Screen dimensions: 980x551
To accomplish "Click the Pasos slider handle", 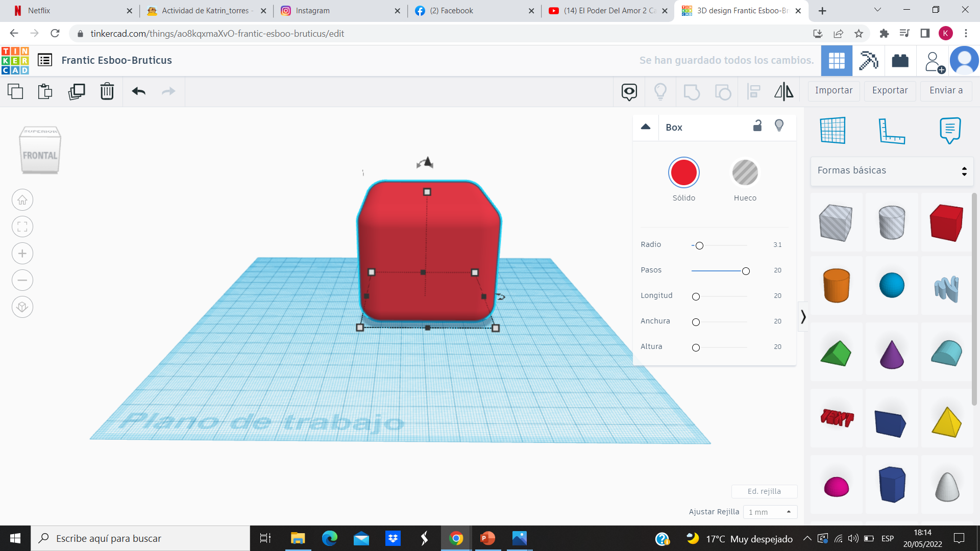I will point(746,271).
